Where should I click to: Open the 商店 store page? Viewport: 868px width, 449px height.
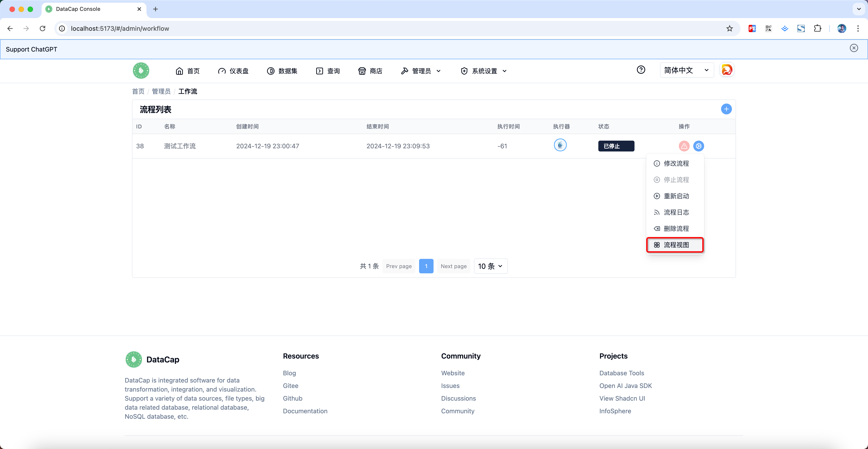[x=370, y=71]
